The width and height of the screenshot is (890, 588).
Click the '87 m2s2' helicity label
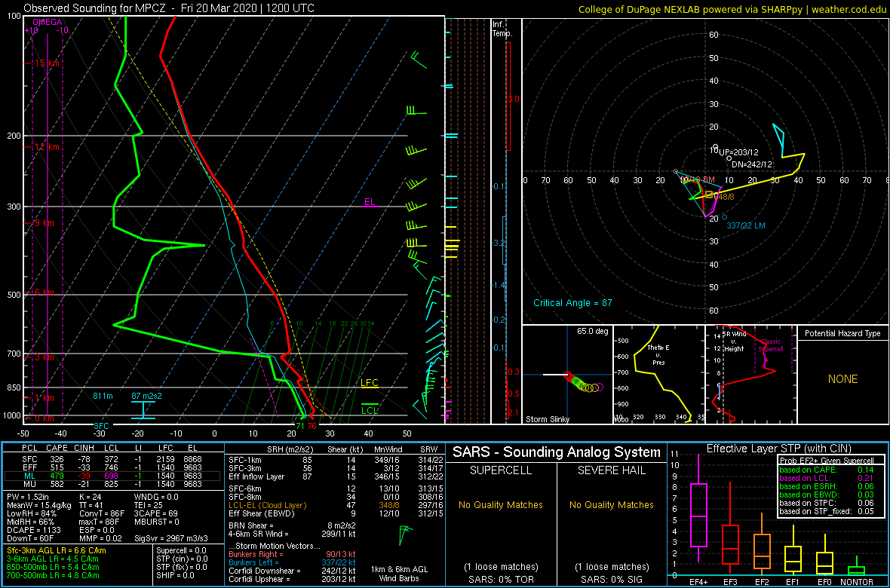point(146,395)
